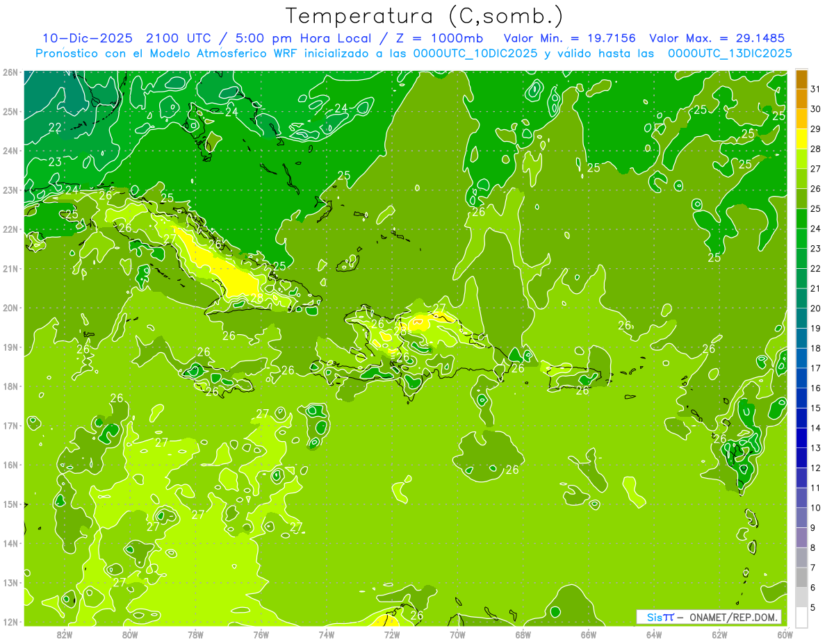Pick the gold swatch between legend values 29 and 30

coord(801,119)
